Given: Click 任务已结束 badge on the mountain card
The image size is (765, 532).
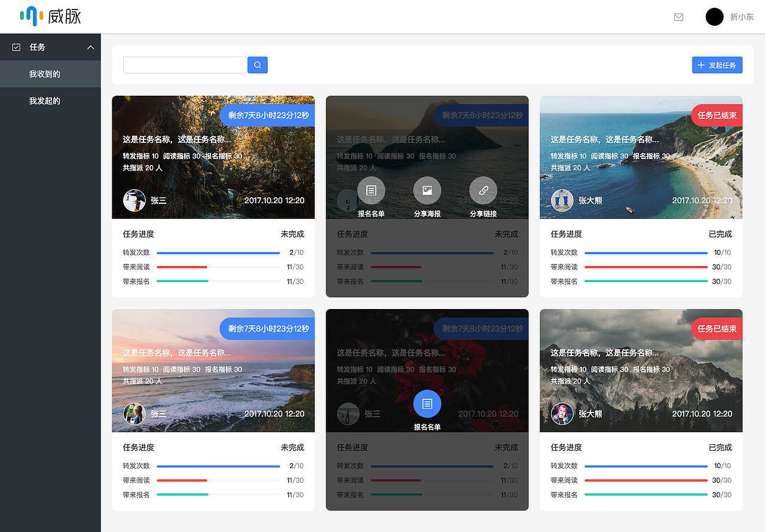Looking at the screenshot, I should tap(717, 329).
